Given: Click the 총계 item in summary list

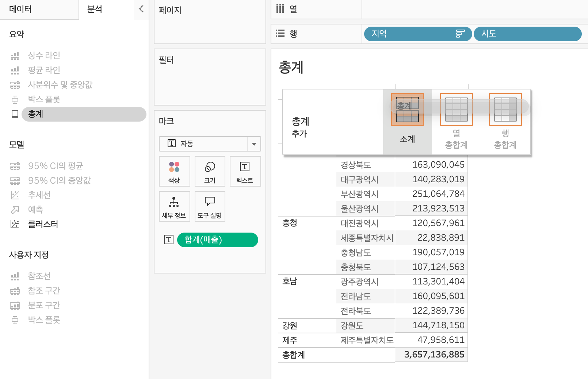Looking at the screenshot, I should click(84, 114).
